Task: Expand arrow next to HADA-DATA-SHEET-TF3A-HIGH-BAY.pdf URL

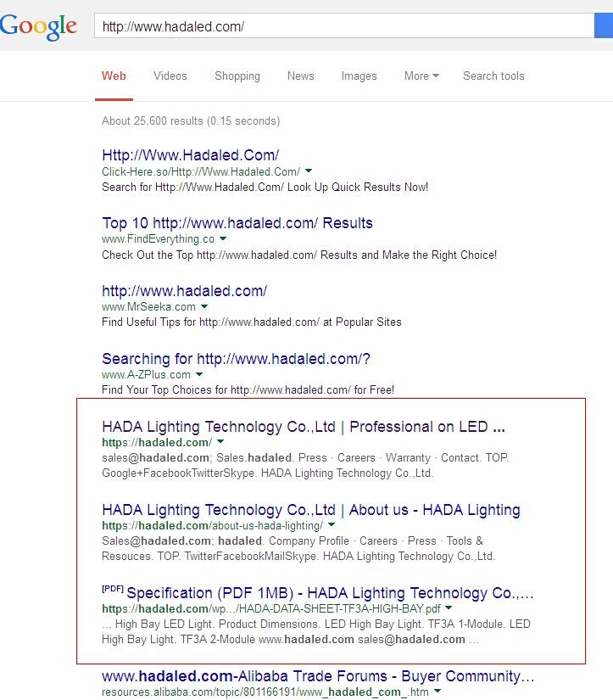Action: [x=449, y=608]
